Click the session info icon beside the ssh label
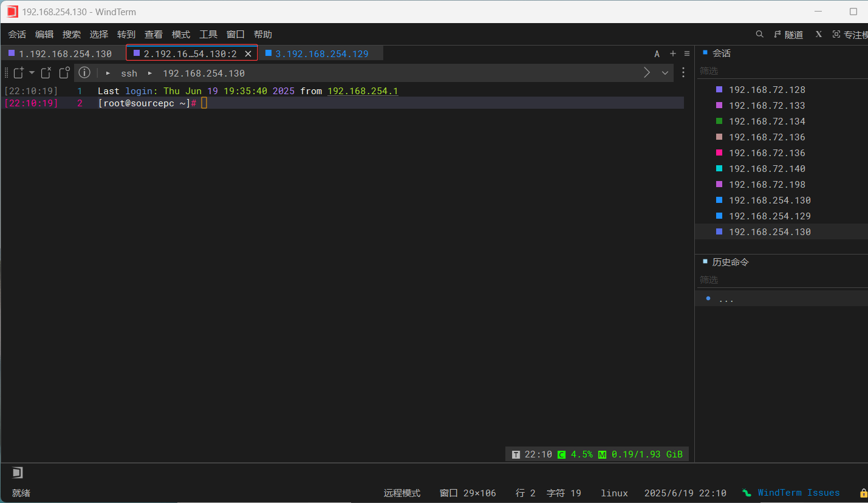868x503 pixels. coord(84,73)
